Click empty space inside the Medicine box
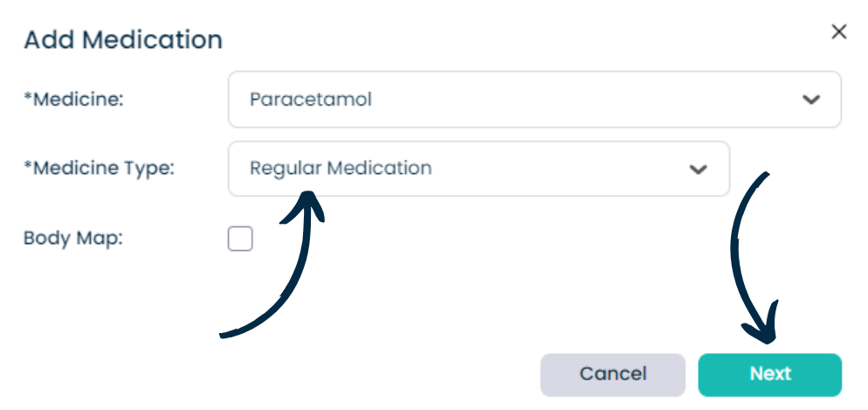 point(582,99)
